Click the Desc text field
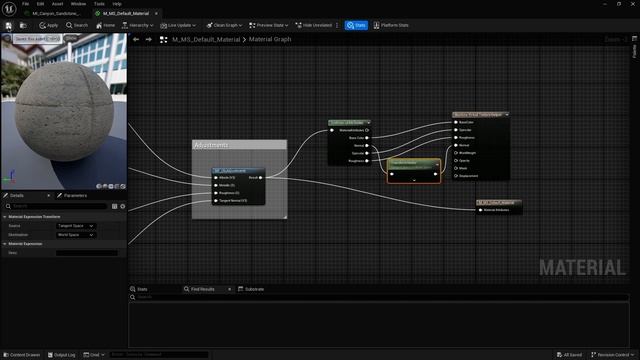Viewport: 640px width, 360px height. (x=87, y=253)
